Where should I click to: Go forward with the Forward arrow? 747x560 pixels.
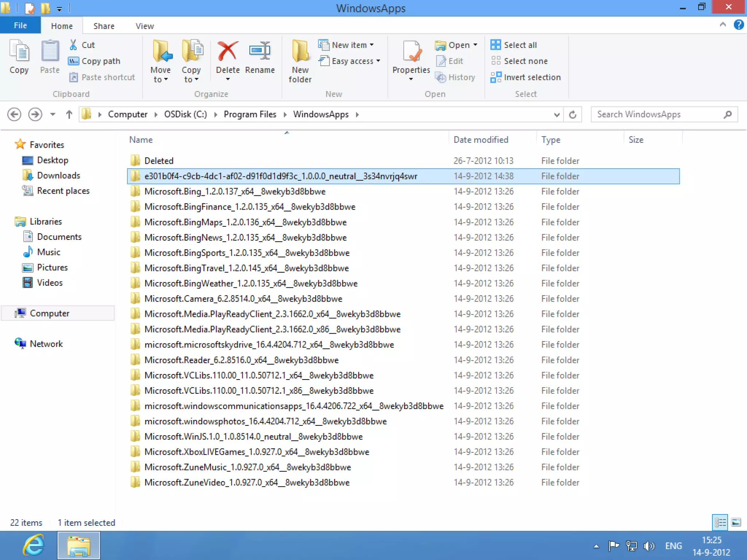click(x=35, y=114)
